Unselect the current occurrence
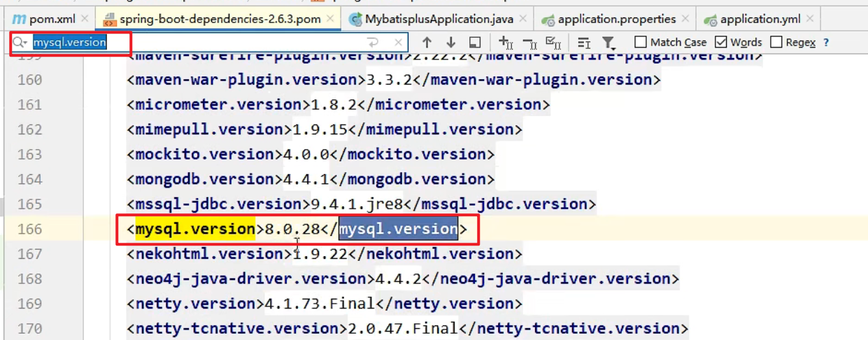The image size is (868, 340). click(529, 43)
